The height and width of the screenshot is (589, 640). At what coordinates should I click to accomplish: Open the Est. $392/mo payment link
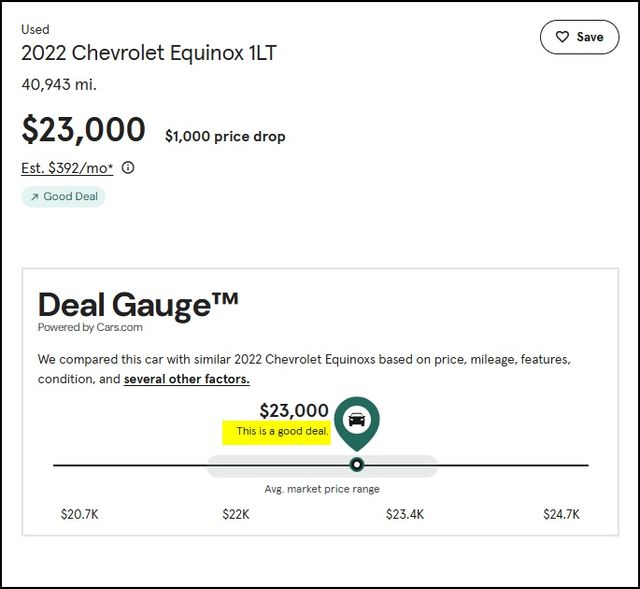pyautogui.click(x=67, y=168)
